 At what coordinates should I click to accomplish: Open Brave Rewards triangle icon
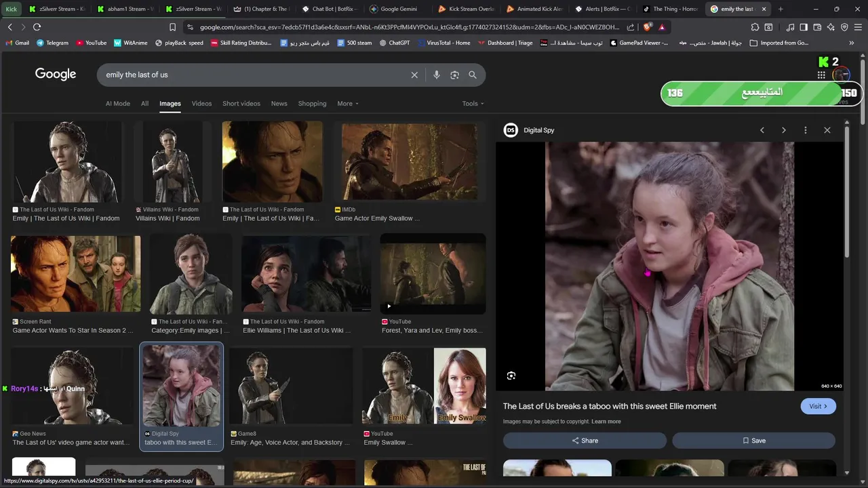point(662,27)
